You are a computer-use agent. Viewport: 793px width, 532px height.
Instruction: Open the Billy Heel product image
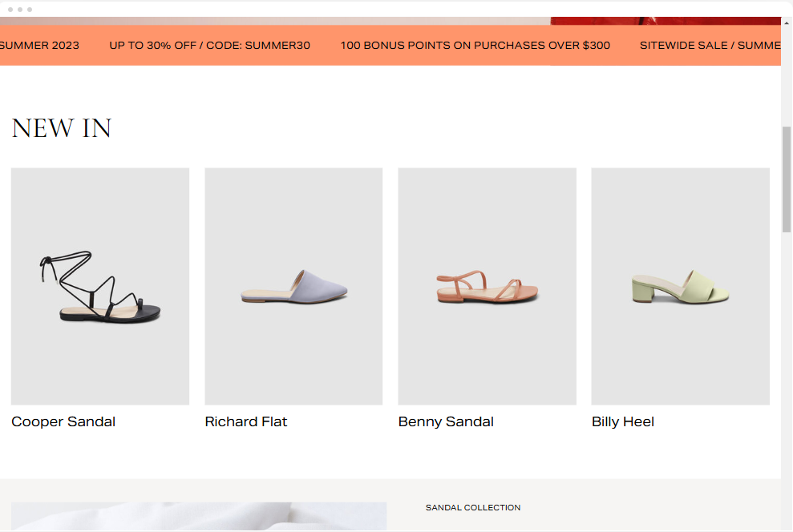point(680,286)
